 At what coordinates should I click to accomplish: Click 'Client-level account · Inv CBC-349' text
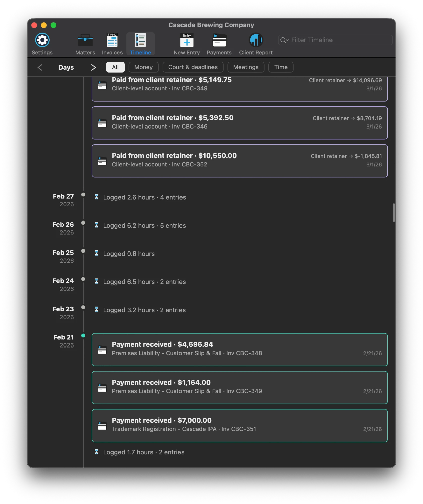tap(160, 89)
